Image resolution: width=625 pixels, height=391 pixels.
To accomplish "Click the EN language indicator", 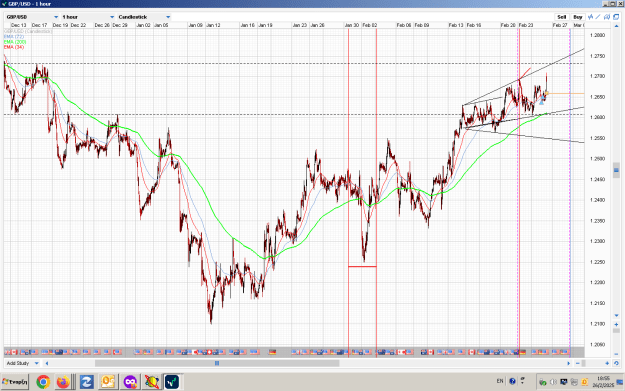I will [500, 381].
